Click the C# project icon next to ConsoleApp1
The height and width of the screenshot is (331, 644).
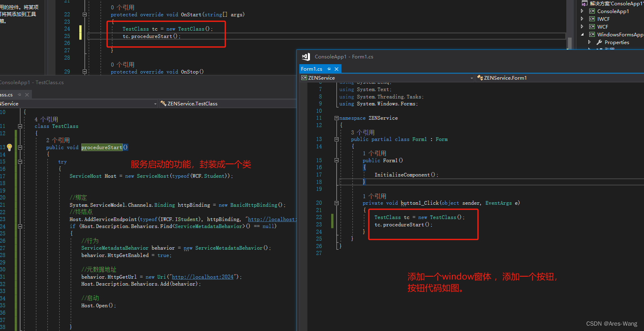[x=592, y=11]
